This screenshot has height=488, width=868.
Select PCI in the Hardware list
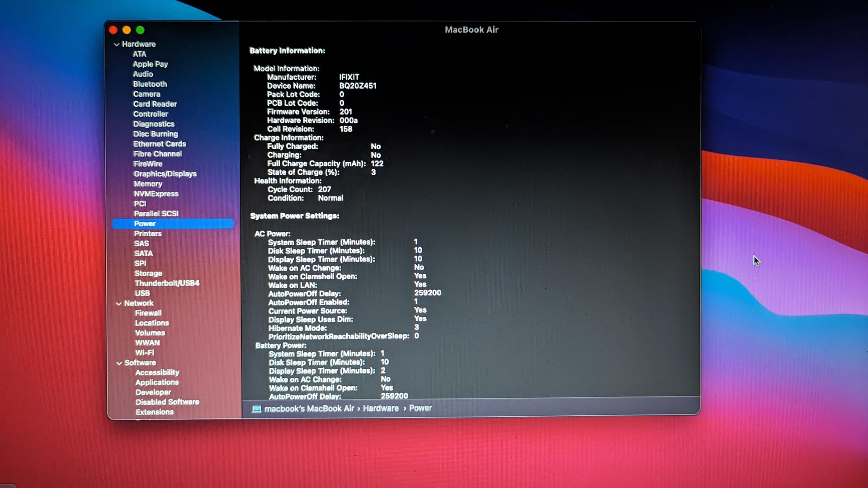pyautogui.click(x=140, y=204)
